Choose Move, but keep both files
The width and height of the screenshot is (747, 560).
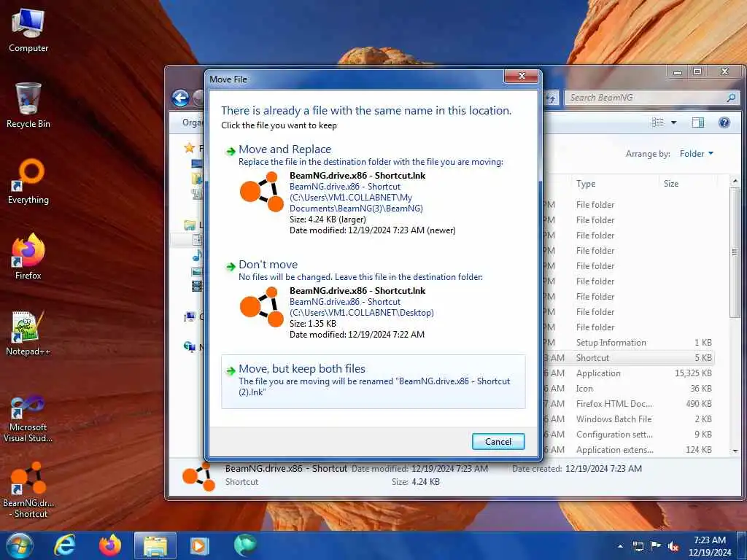(x=373, y=381)
